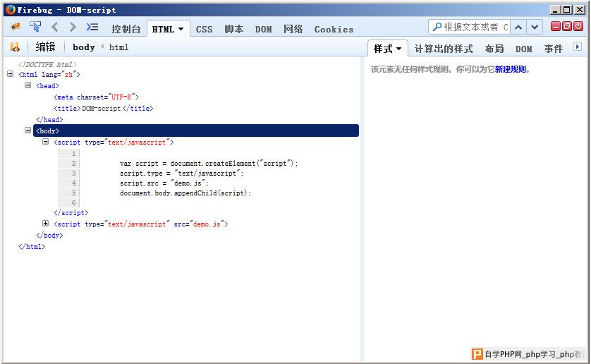
Task: Open the 样式 tab dropdown arrow
Action: 398,49
